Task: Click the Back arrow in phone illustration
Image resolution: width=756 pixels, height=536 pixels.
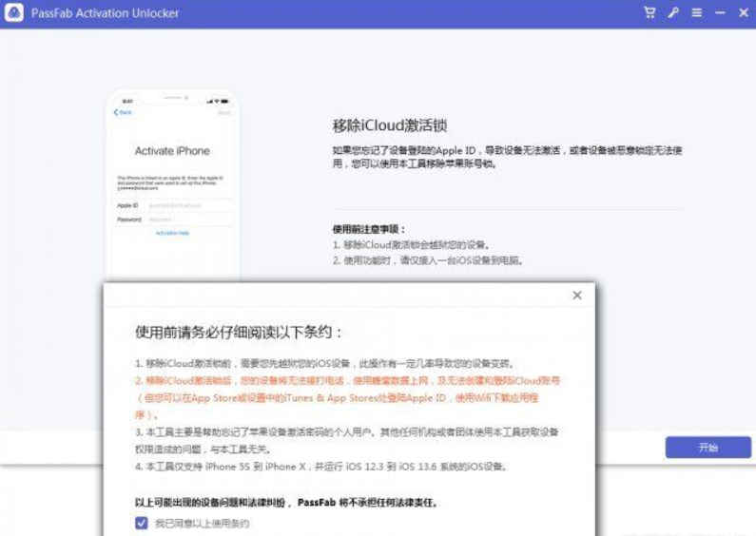Action: [x=123, y=112]
